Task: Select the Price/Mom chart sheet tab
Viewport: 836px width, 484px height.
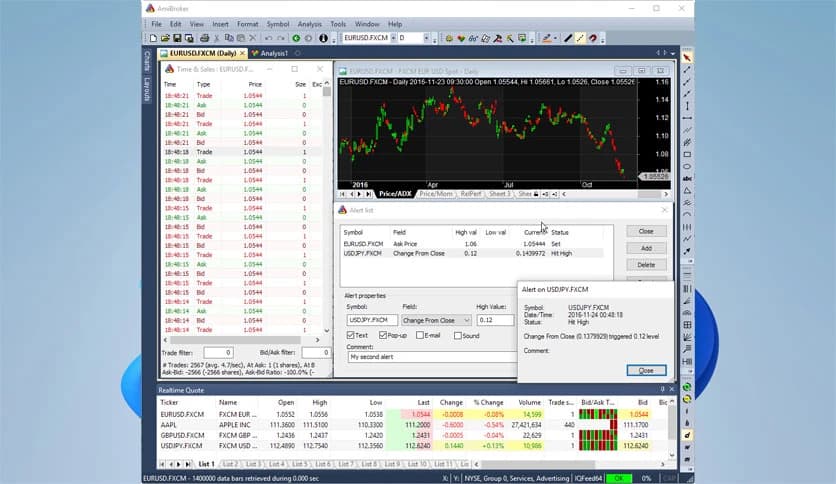Action: (436, 194)
